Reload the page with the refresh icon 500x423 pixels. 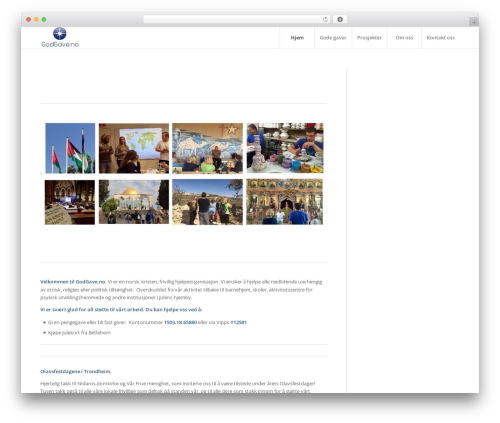325,19
